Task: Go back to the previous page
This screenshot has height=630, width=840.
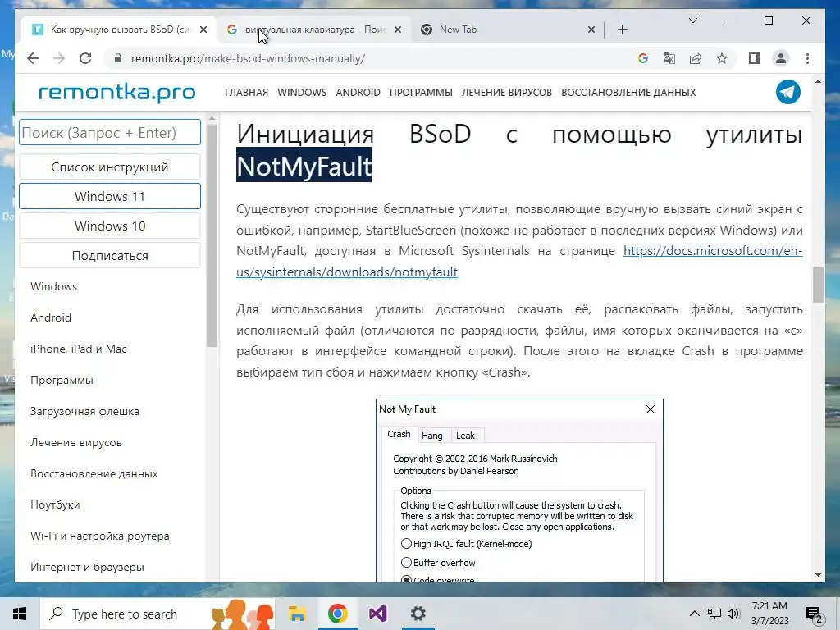Action: [33, 58]
